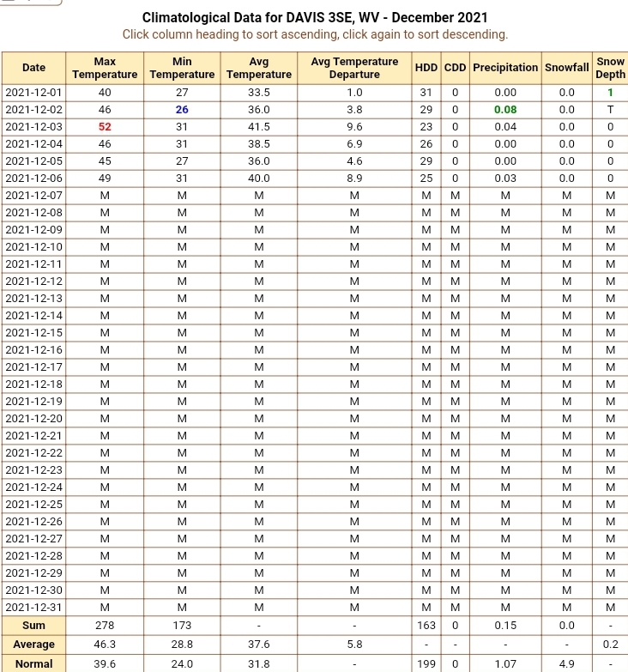Select the 2021-12-20 date cell
Image resolution: width=628 pixels, height=672 pixels.
tap(33, 418)
